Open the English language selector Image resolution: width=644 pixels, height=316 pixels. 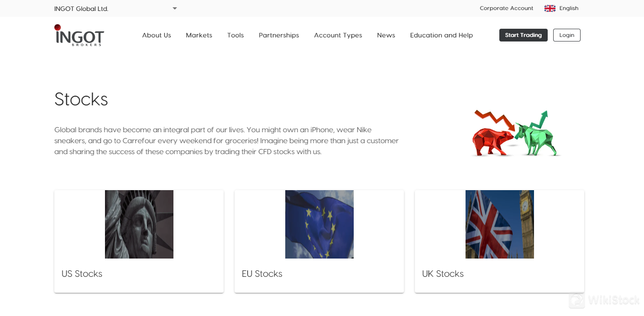tap(569, 8)
